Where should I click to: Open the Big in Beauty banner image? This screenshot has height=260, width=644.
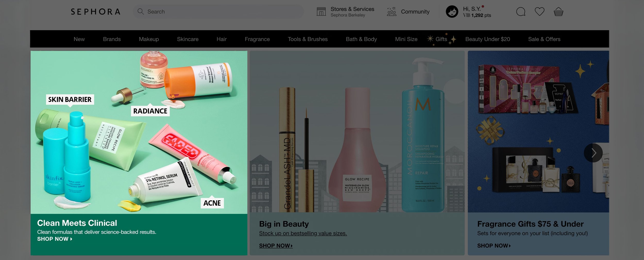point(357,131)
